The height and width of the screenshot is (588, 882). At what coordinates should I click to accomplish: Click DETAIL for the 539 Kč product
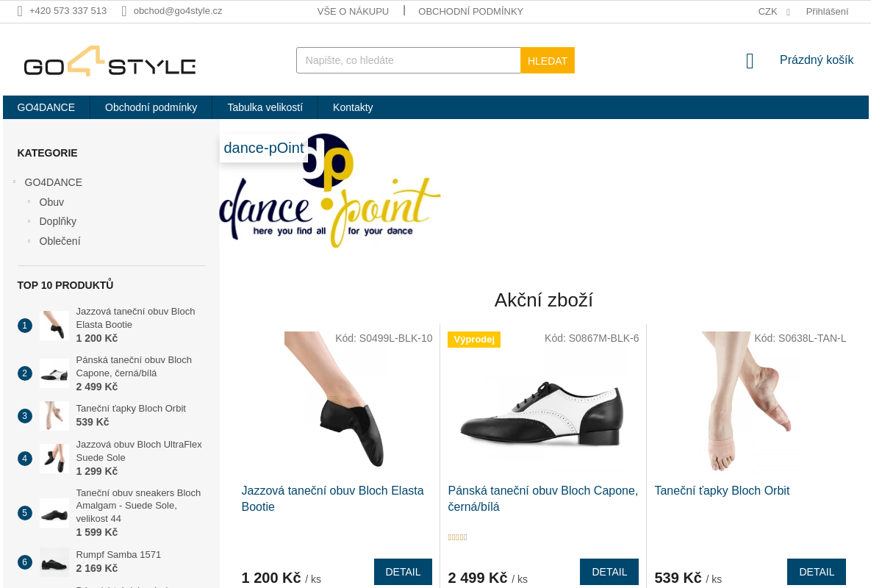coord(817,572)
